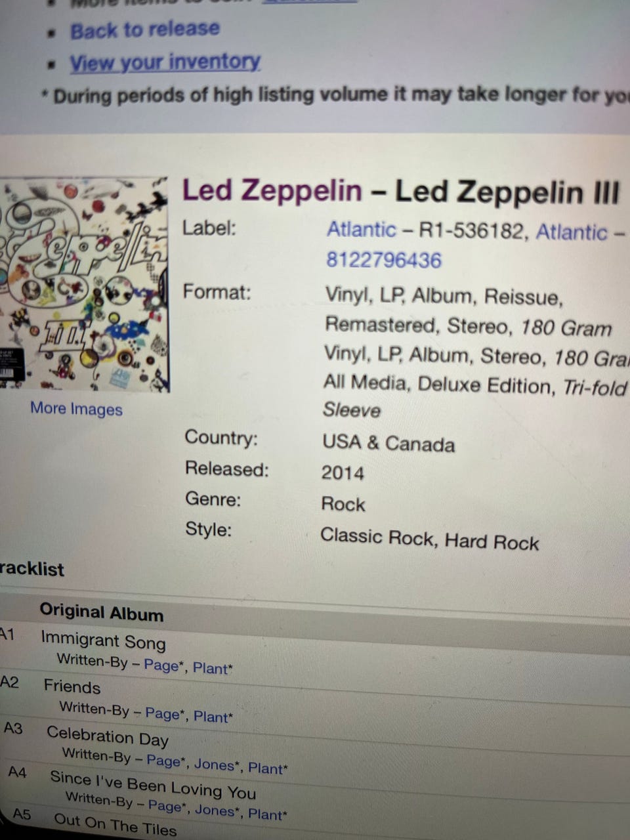Select the Led Zeppelin III release title
Viewport: 630px width, 840px height.
[x=507, y=192]
